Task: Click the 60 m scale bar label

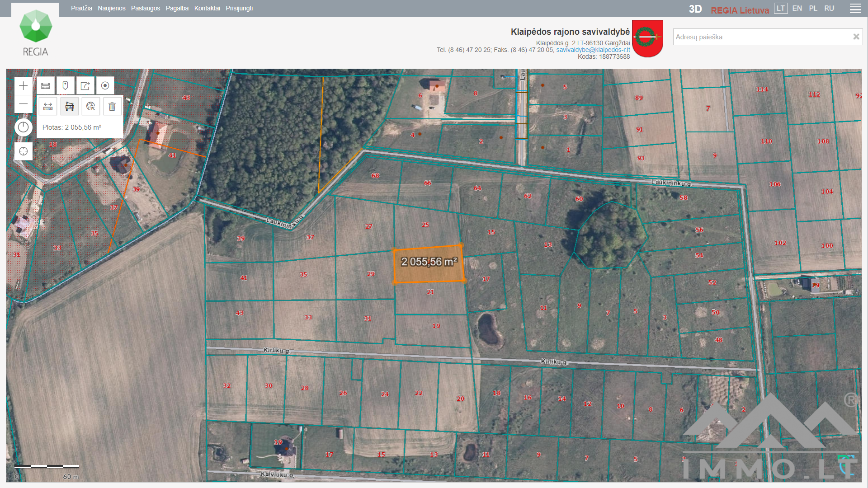Action: coord(71,477)
